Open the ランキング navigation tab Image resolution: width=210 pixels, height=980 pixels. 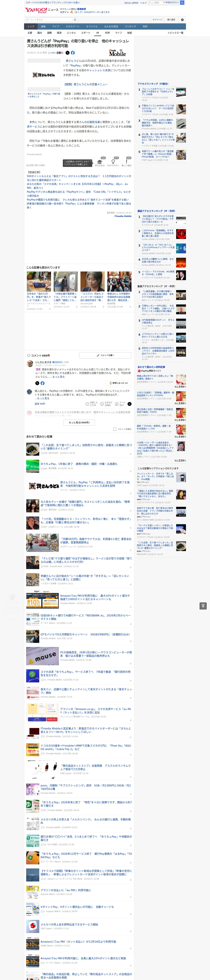tap(130, 27)
